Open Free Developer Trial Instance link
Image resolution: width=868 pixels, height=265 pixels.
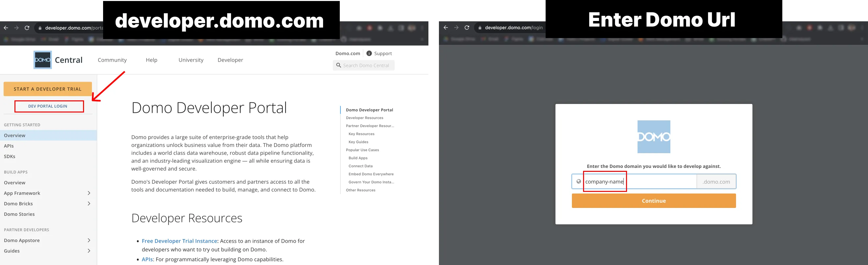click(x=179, y=241)
